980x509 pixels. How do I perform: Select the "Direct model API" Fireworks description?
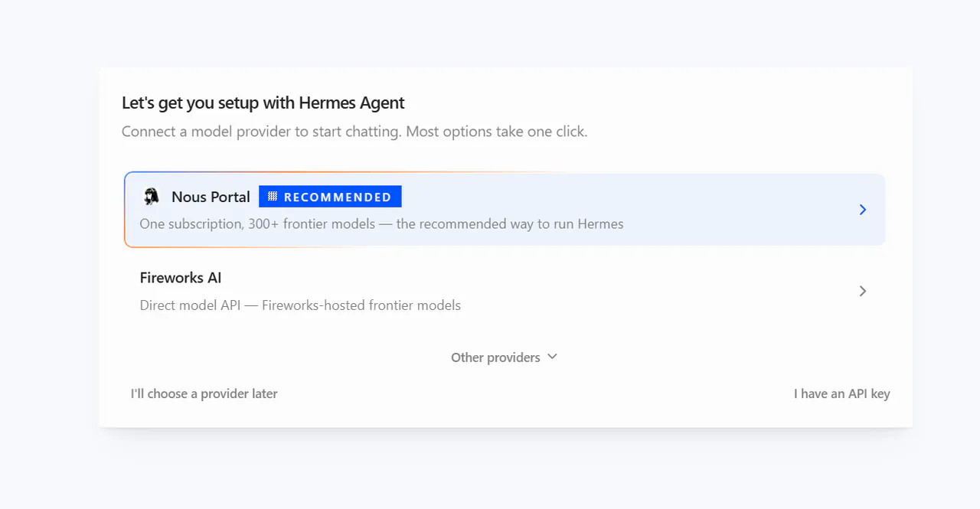click(x=190, y=305)
